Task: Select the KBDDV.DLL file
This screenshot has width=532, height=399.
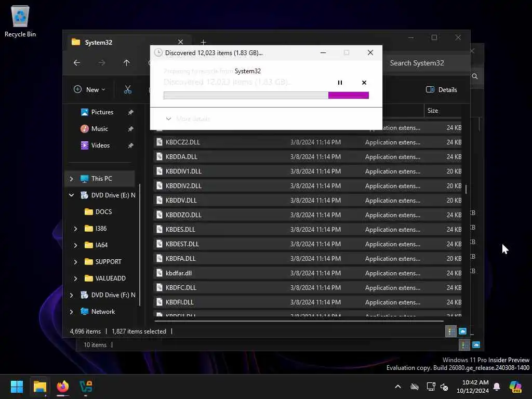Action: click(x=308, y=201)
